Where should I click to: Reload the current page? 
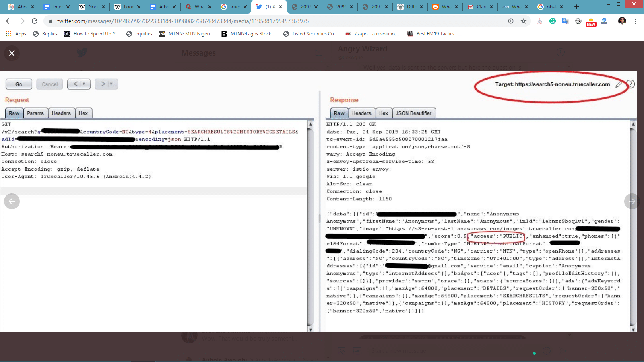35,21
